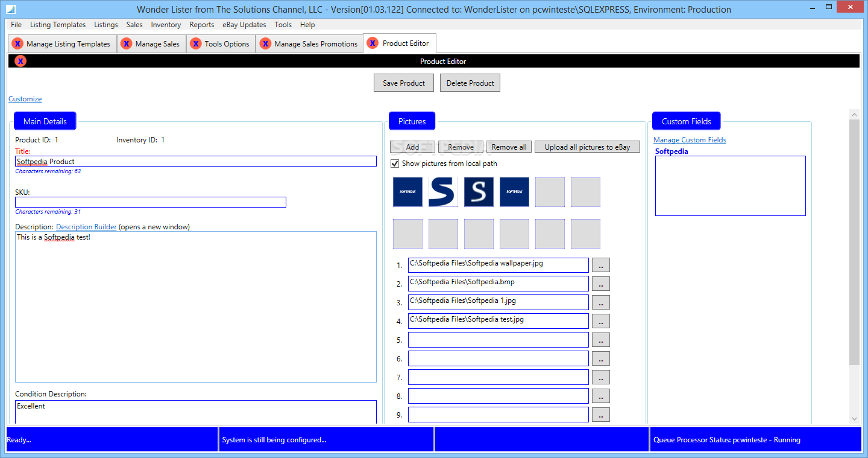Click the Softpedia custom field text box
Image resolution: width=868 pixels, height=458 pixels.
point(731,186)
